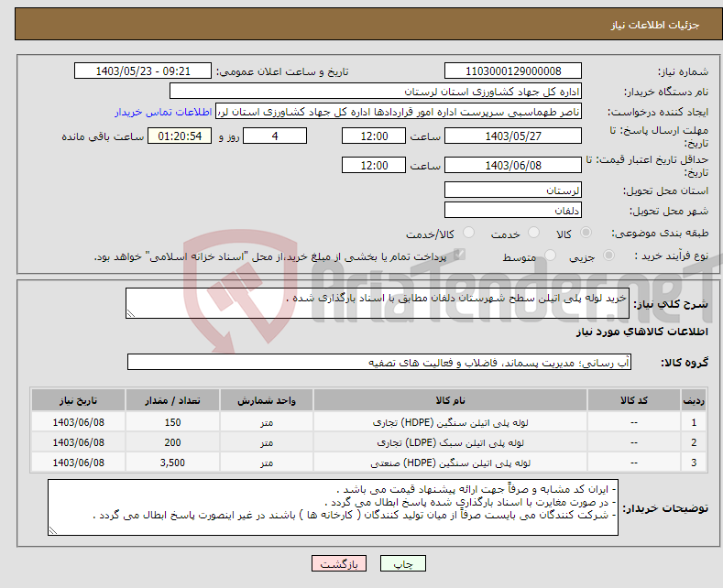Click the تعداد / مقدار column header
723x588 pixels.
click(172, 400)
